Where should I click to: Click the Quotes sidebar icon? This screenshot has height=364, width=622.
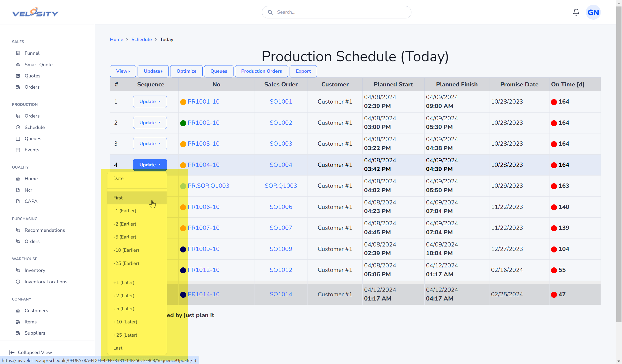[18, 76]
